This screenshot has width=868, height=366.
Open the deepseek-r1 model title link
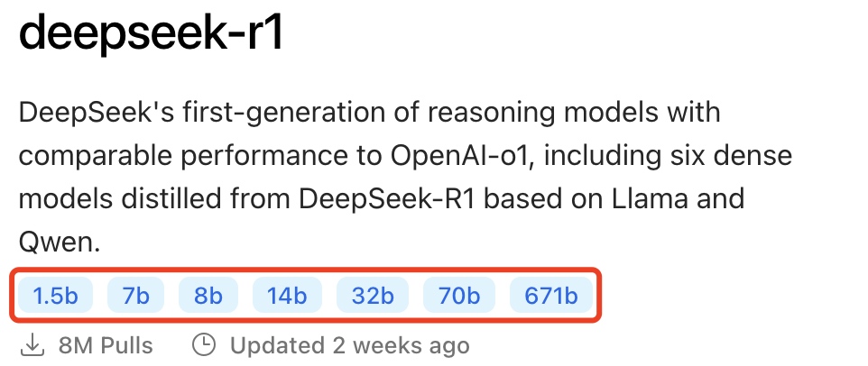151,31
